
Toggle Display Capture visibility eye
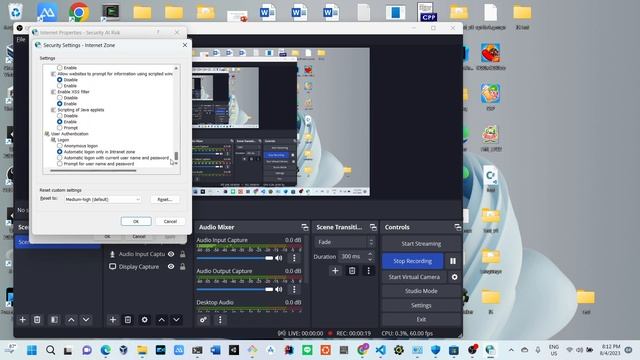[x=171, y=267]
